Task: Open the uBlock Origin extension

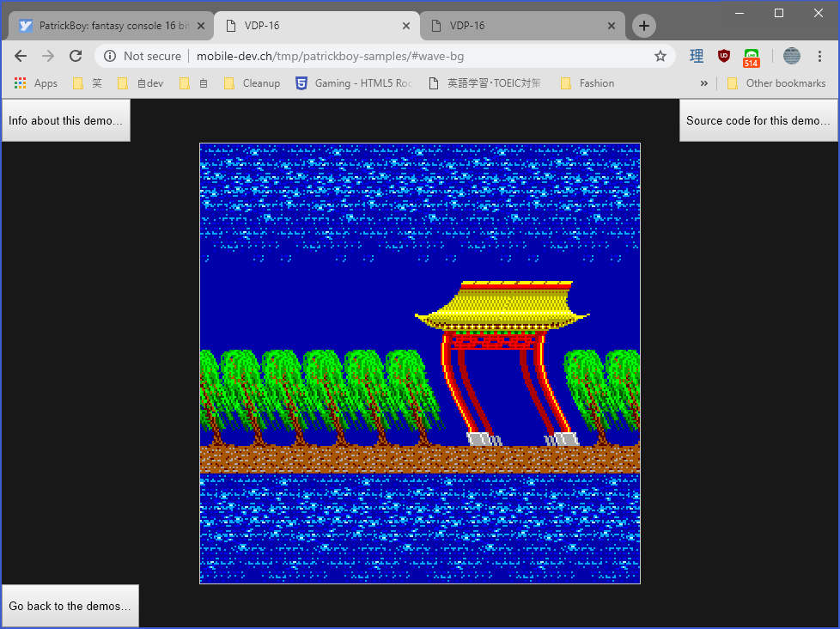Action: coord(724,56)
